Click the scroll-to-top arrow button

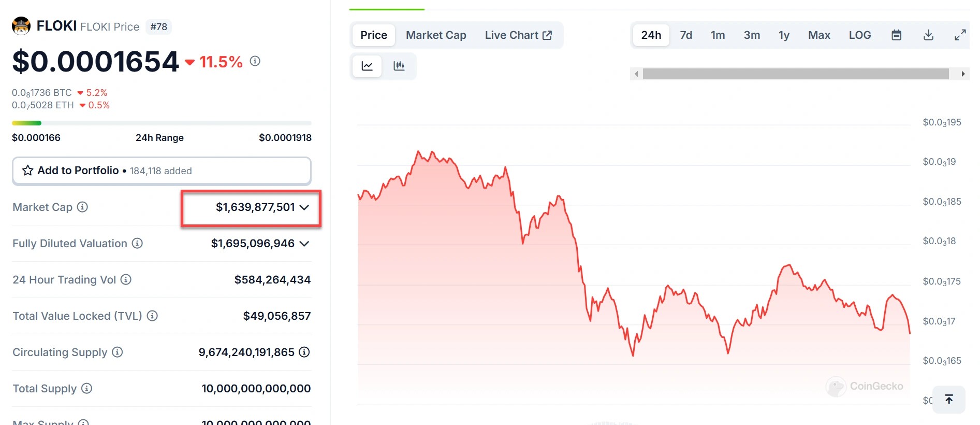[948, 399]
